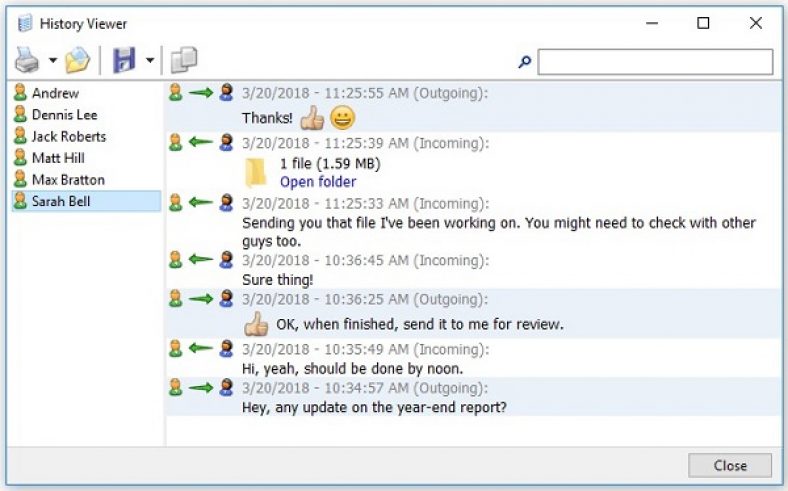
Task: Click the copy pages toolbar icon
Action: tap(184, 60)
